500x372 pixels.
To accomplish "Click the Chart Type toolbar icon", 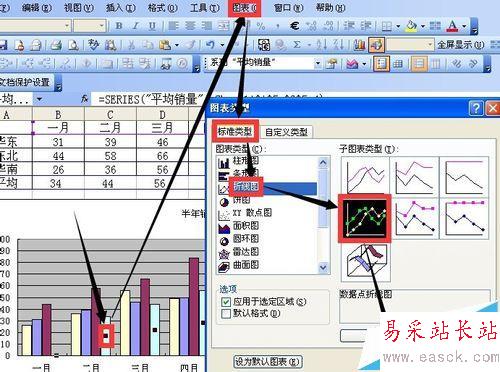I will (352, 63).
